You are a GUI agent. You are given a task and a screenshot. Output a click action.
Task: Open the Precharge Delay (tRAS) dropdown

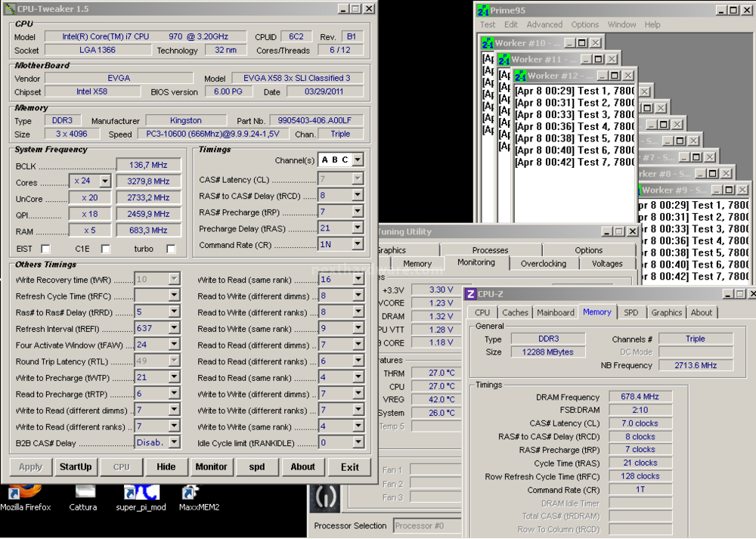(358, 228)
